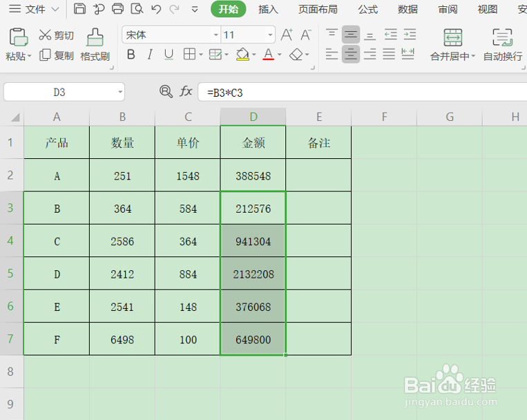Expand the fill color dropdown arrow

coord(253,55)
